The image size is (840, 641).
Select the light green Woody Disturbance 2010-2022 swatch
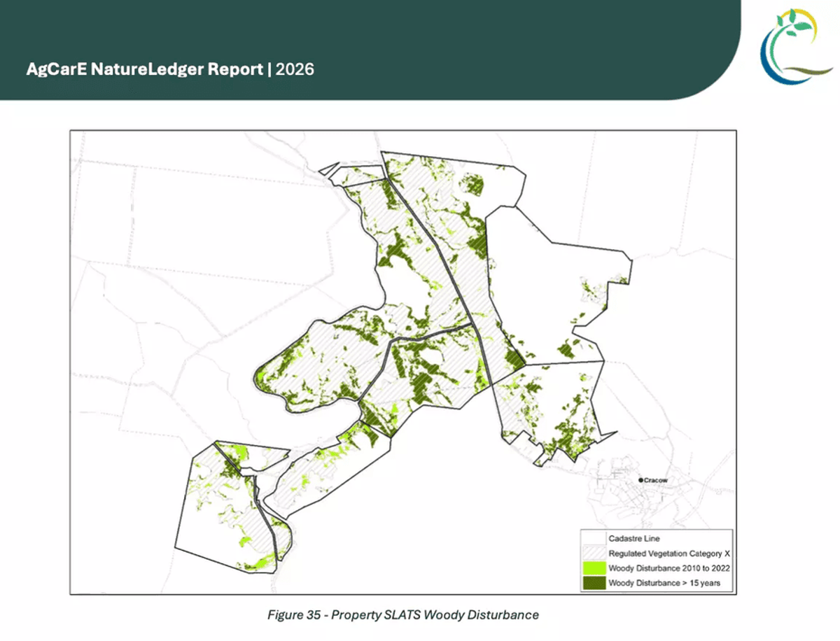(x=594, y=568)
